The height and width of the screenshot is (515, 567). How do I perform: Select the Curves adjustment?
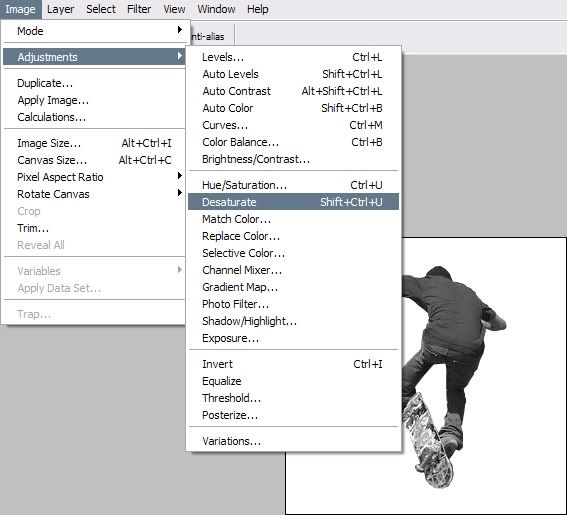click(293, 125)
